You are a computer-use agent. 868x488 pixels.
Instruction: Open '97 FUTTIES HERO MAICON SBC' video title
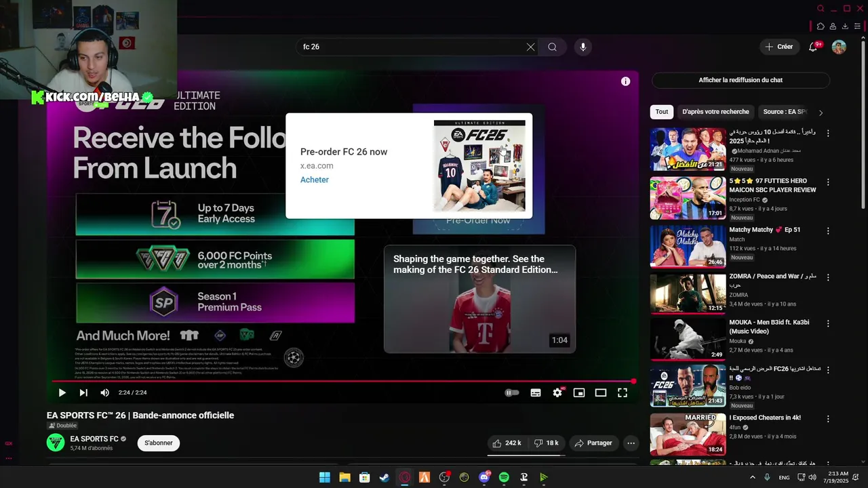click(772, 186)
